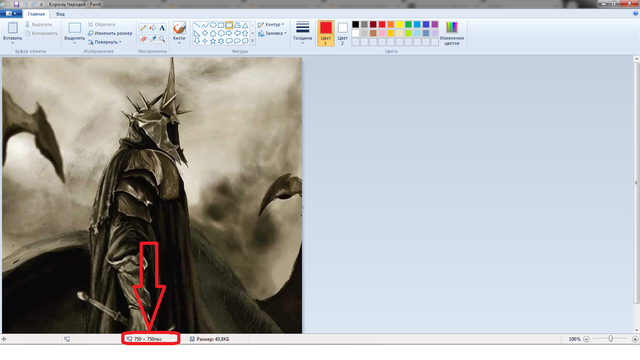Choose the Right arrow shape
Screen dimensions: 640x360
click(x=229, y=33)
